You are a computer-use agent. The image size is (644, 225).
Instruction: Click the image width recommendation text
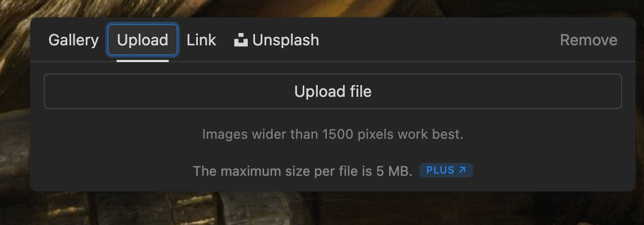click(x=333, y=134)
